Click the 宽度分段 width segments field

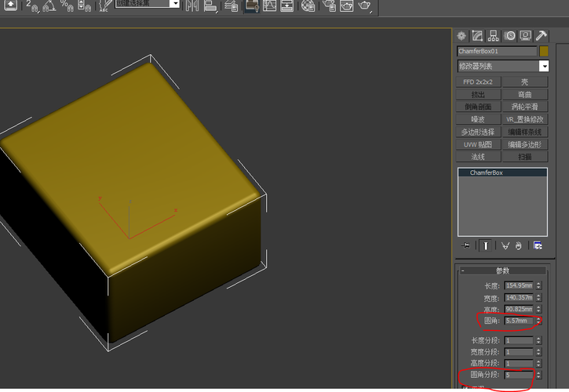point(519,352)
